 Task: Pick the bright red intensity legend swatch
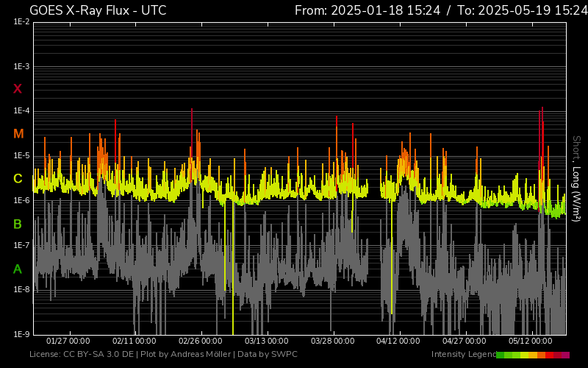[x=549, y=355]
